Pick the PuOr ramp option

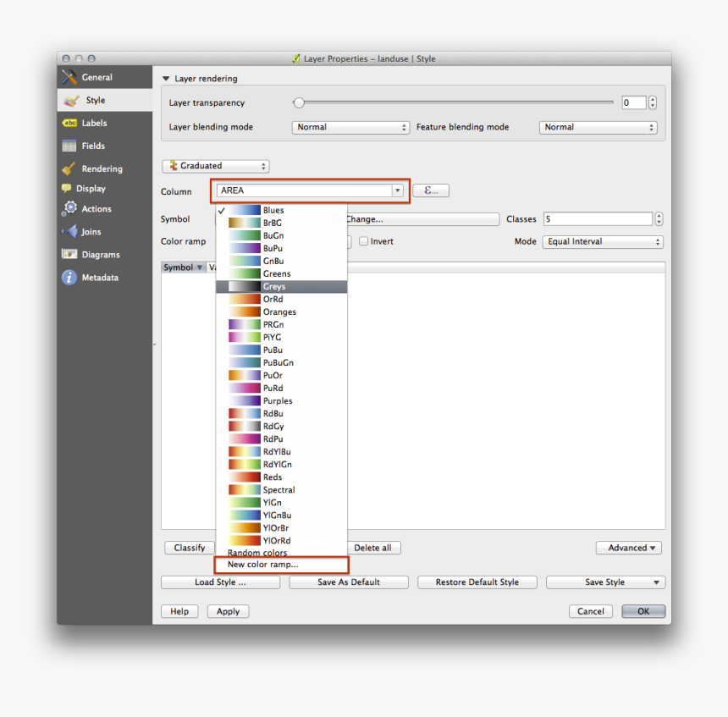point(281,375)
